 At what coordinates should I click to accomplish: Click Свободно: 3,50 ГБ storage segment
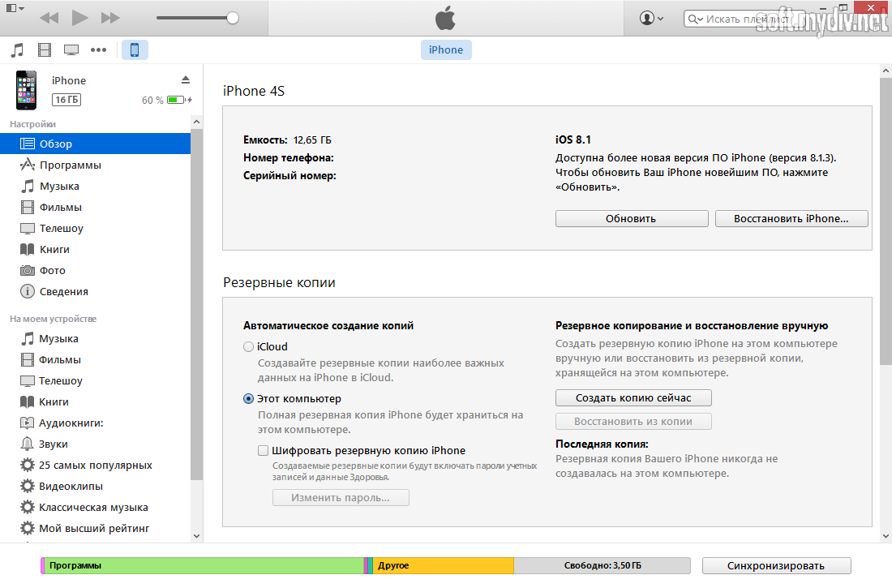tap(602, 566)
